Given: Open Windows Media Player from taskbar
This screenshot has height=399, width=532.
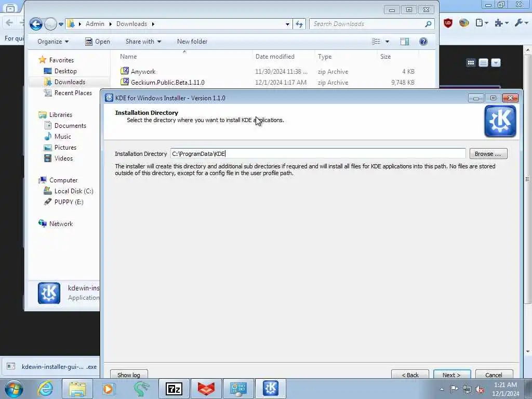Looking at the screenshot, I should click(x=109, y=389).
